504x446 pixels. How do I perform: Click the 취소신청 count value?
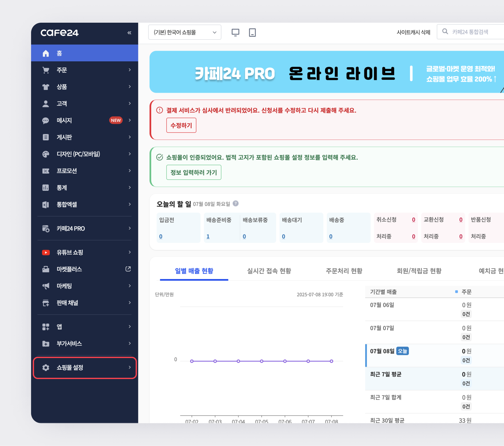pyautogui.click(x=414, y=220)
